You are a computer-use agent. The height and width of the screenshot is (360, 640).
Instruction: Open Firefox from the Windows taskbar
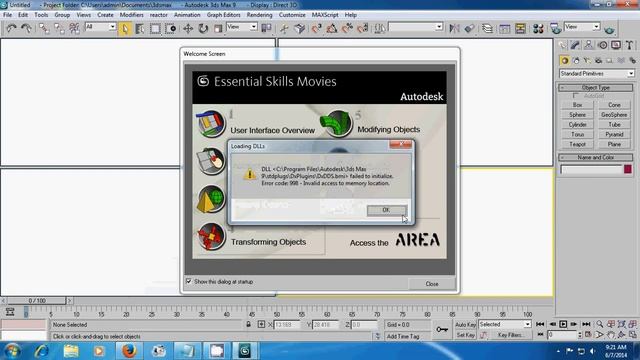pyautogui.click(x=129, y=351)
